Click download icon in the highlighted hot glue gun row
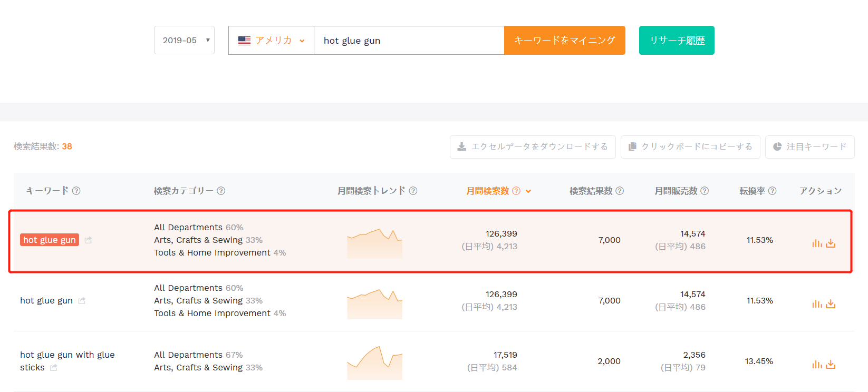 (831, 243)
